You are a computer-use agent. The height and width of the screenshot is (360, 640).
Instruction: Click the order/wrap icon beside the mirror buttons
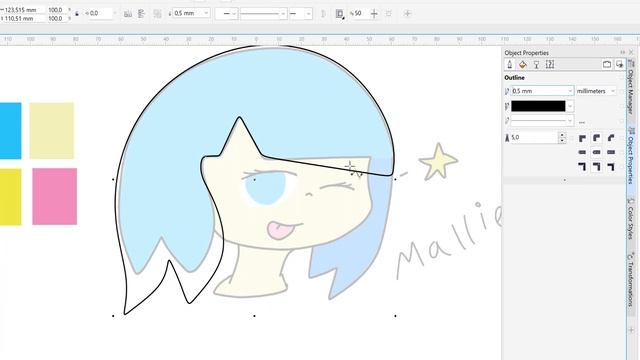[157, 13]
